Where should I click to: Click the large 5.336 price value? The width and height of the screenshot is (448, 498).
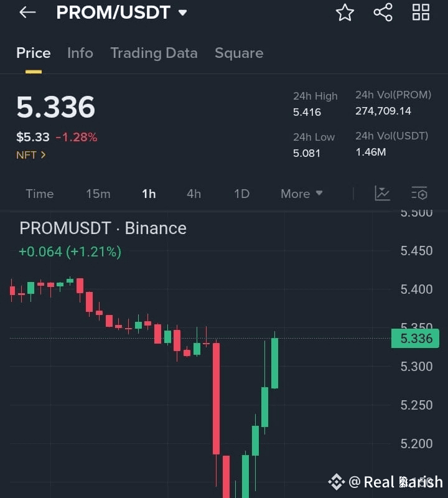tap(55, 106)
